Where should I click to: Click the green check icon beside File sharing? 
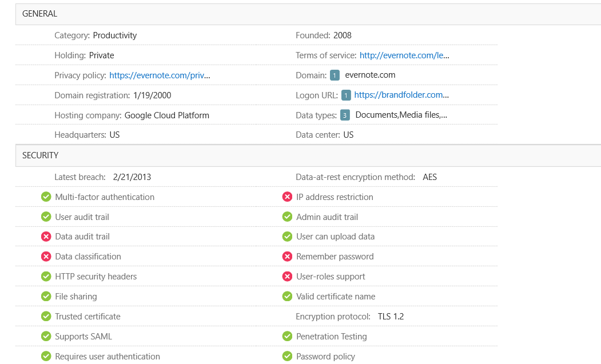coord(46,297)
